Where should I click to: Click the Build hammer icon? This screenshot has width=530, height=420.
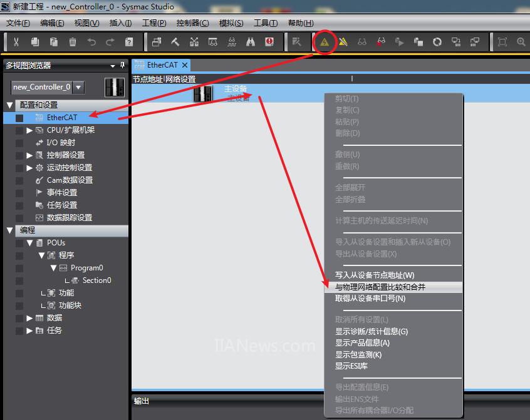click(175, 42)
